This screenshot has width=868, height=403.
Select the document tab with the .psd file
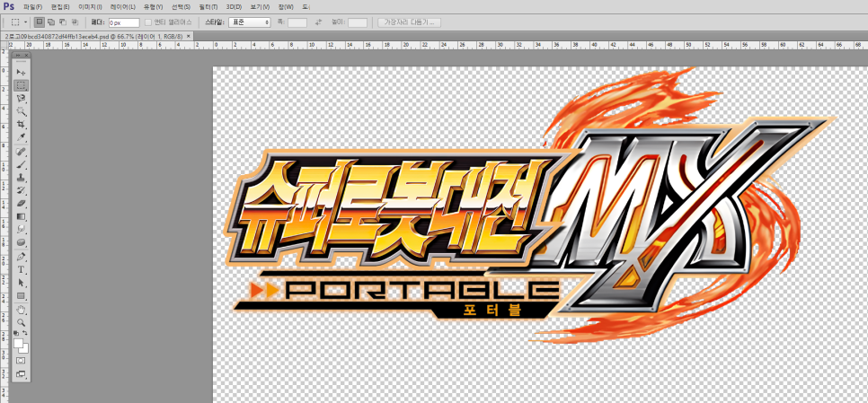click(94, 36)
